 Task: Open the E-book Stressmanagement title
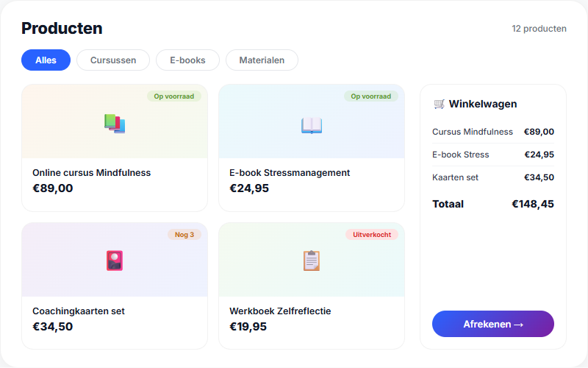click(x=290, y=173)
